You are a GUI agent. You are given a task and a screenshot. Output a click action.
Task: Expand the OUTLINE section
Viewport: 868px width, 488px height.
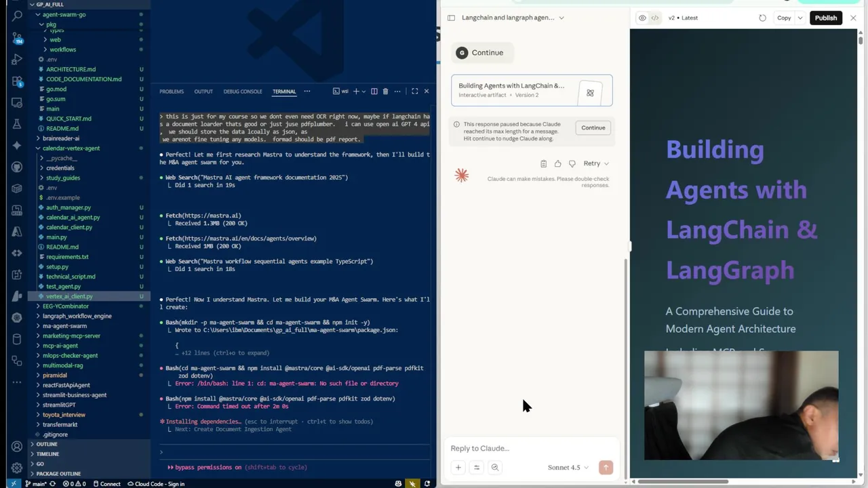tap(47, 444)
